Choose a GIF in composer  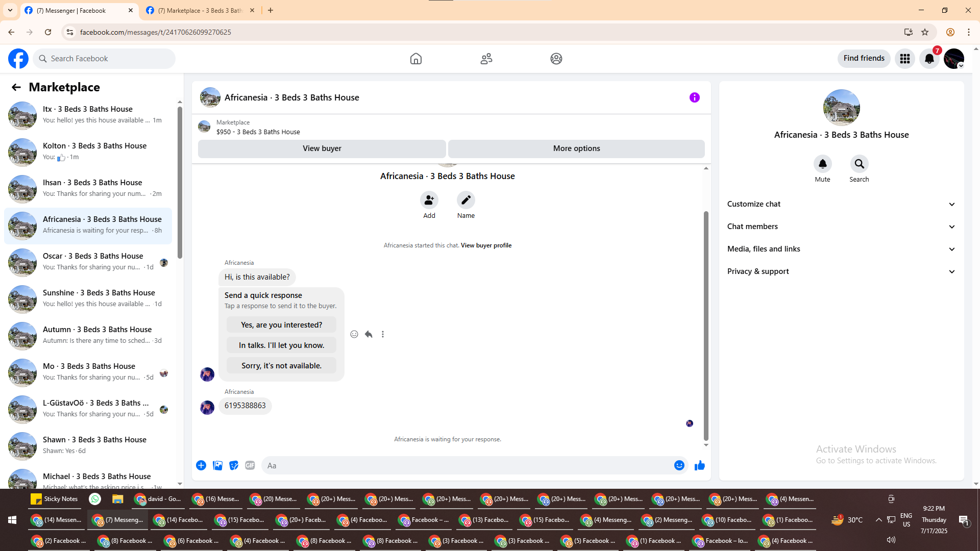[250, 465]
